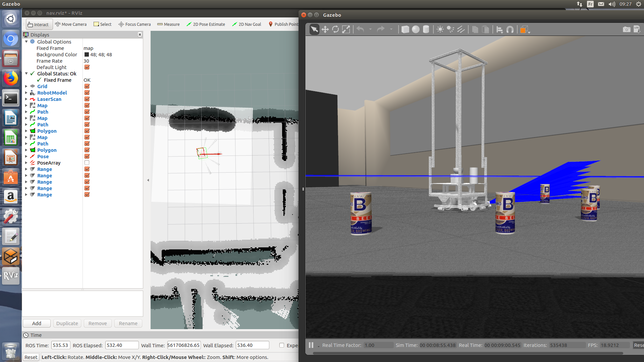The image size is (644, 362).
Task: Choose the RViz Select tool
Action: coord(103,24)
